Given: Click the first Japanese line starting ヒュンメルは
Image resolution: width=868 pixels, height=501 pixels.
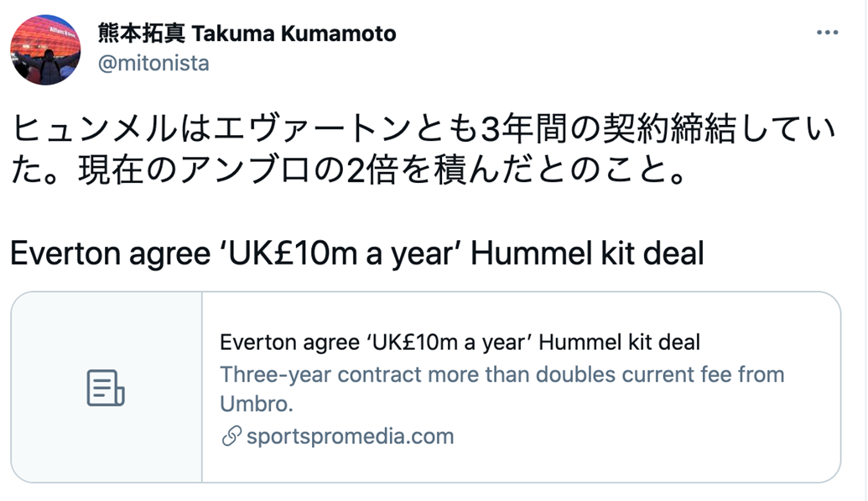Looking at the screenshot, I should (x=424, y=128).
